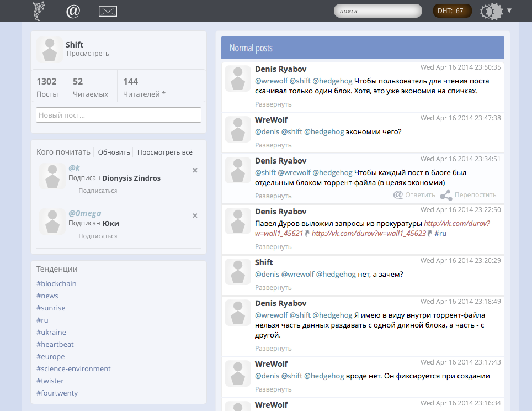Click Просмотреть всё suggestions link

tap(165, 152)
